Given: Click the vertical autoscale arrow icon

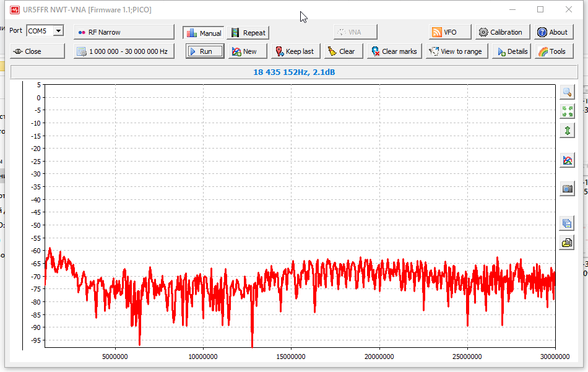Looking at the screenshot, I should (567, 131).
